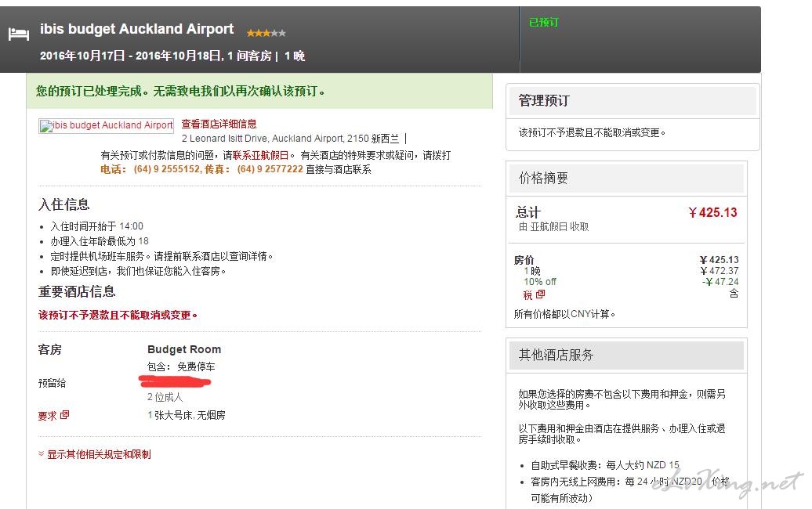
Task: Click the 您的预订已处理完成 confirmation message
Action: (181, 92)
